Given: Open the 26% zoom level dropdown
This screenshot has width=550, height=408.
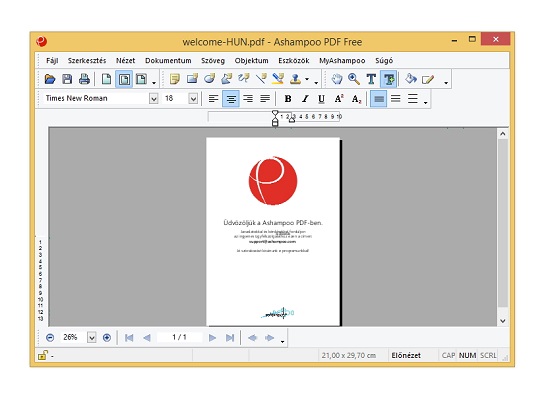Looking at the screenshot, I should coord(92,337).
